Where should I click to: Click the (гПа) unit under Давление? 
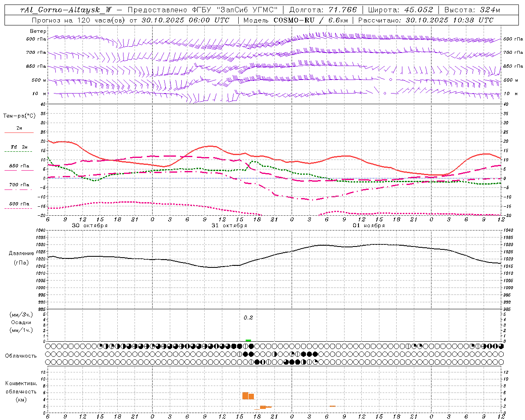(x=21, y=263)
